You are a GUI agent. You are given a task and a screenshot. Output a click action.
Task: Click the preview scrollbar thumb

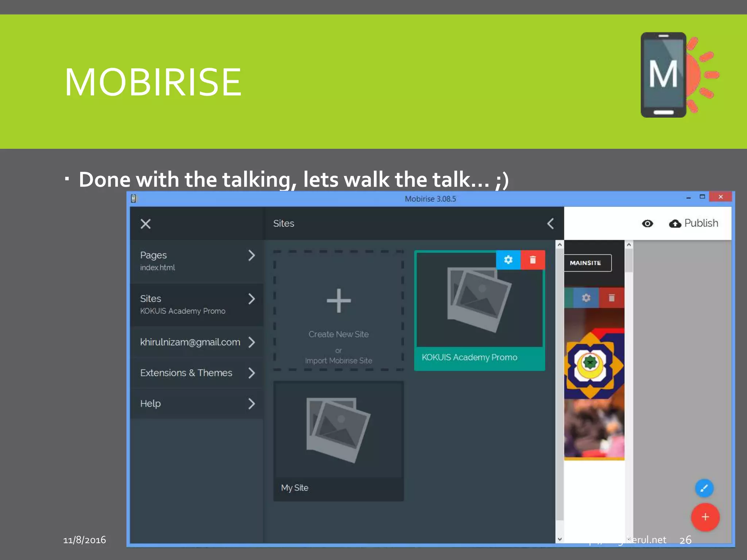[629, 261]
